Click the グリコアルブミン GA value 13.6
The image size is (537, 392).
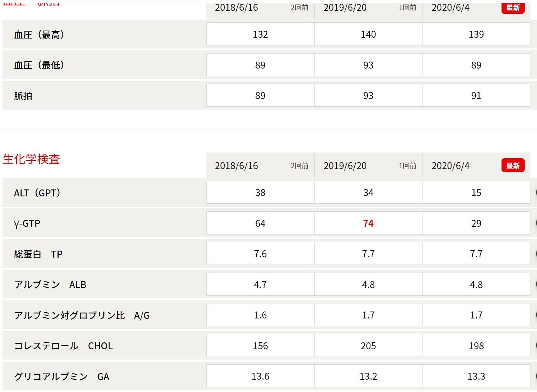click(260, 376)
